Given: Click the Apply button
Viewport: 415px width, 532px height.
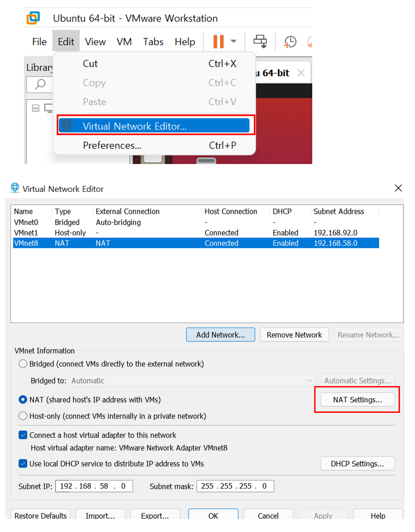Looking at the screenshot, I should [323, 515].
